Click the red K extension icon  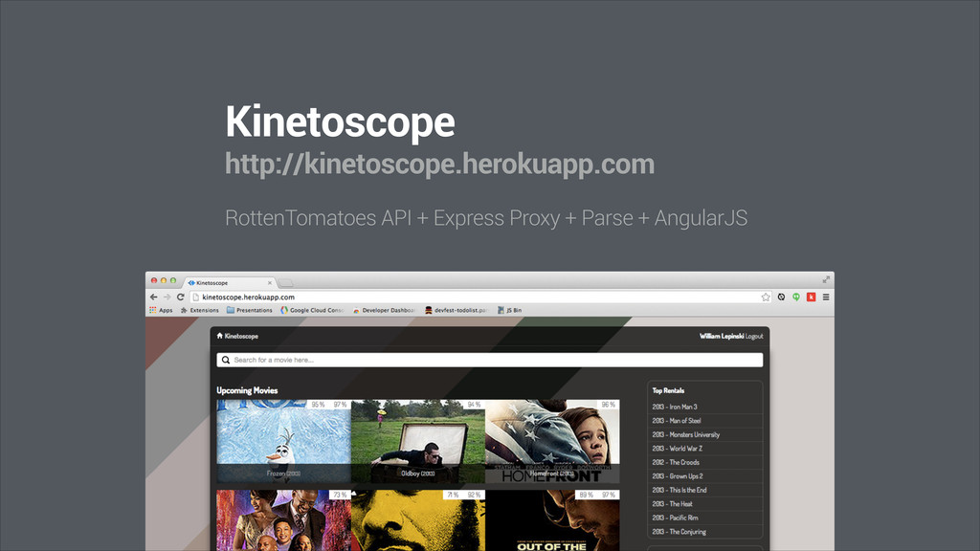(812, 298)
